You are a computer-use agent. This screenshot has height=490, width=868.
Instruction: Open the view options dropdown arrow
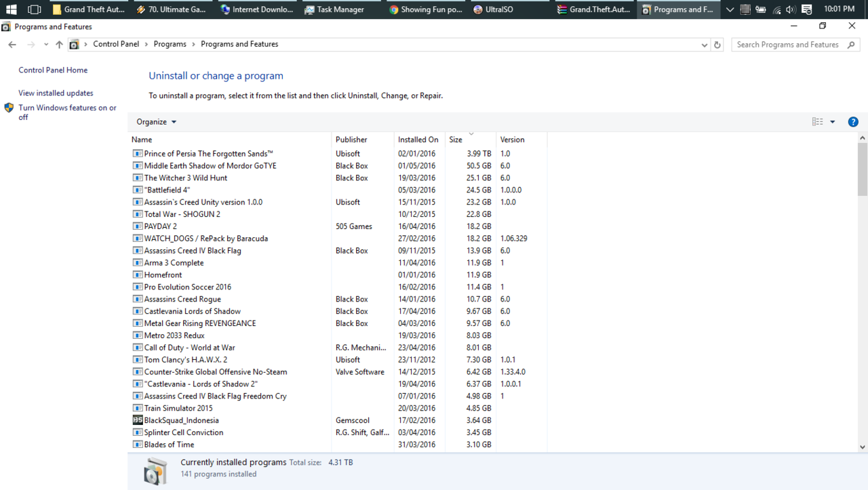[833, 122]
